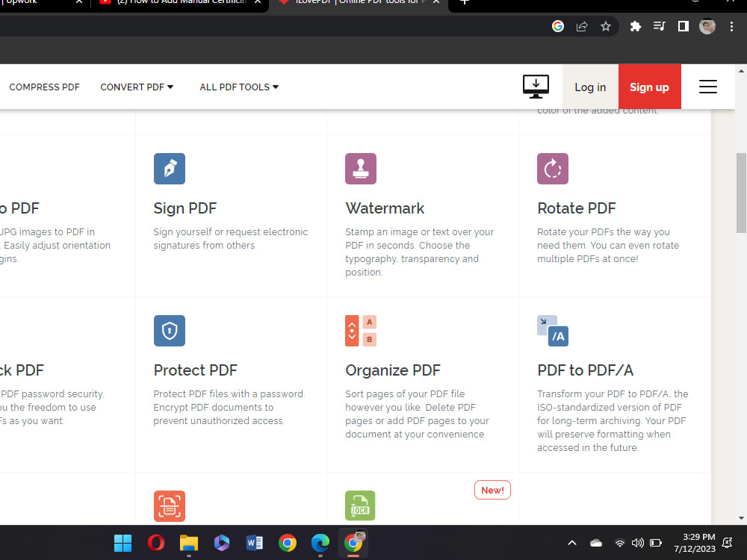
Task: Open the Organize PDF sorting icon
Action: [x=360, y=331]
